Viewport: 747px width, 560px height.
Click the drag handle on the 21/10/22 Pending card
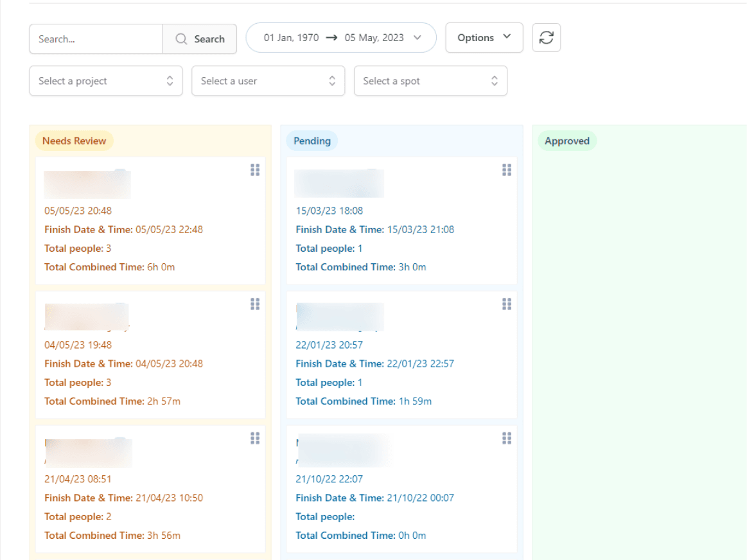click(507, 438)
